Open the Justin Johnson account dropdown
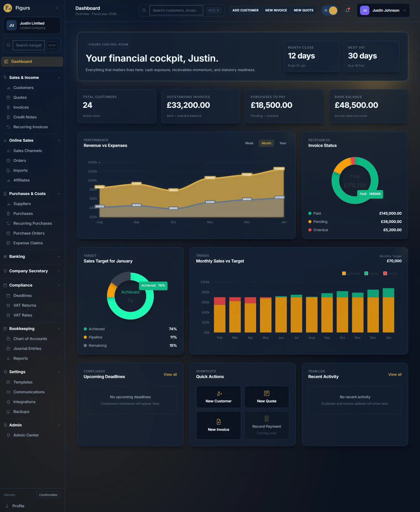420x512 pixels. (383, 10)
